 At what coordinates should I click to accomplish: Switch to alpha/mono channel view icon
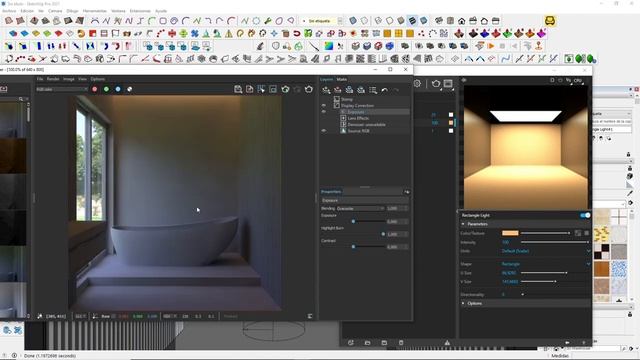[129, 89]
